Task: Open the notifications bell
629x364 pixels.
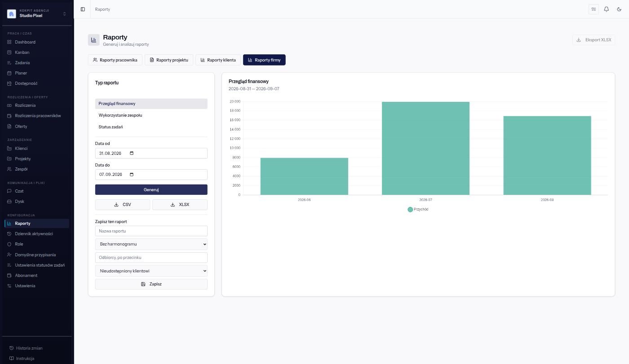Action: [607, 9]
